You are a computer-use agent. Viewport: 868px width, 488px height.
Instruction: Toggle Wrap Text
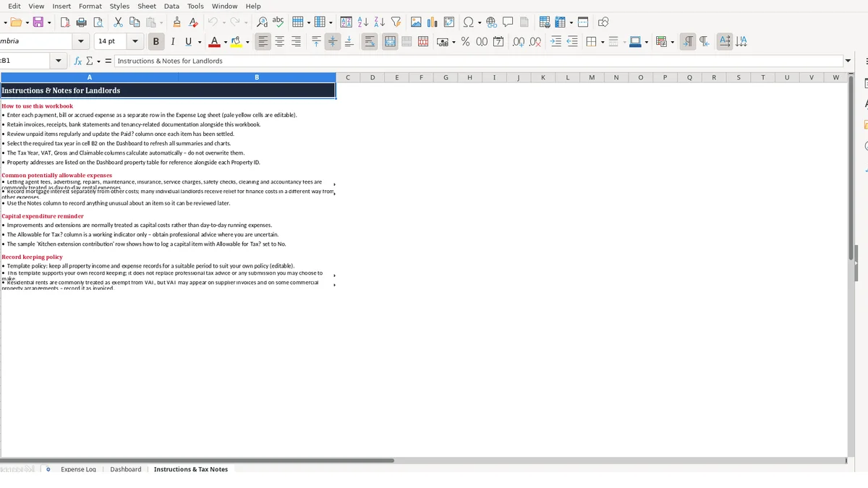click(x=370, y=42)
